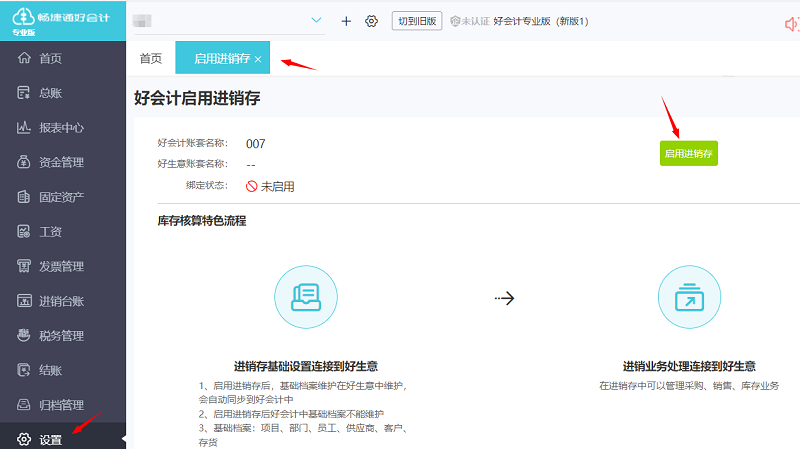Image resolution: width=800 pixels, height=449 pixels.
Task: Collapse sidebar using the small left arrow
Action: pos(123,439)
